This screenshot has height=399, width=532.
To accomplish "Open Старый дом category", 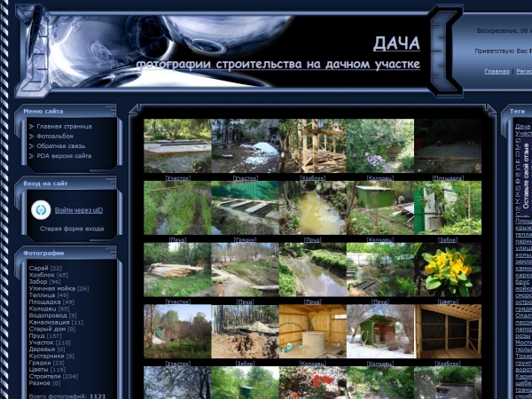I will click(x=47, y=329).
